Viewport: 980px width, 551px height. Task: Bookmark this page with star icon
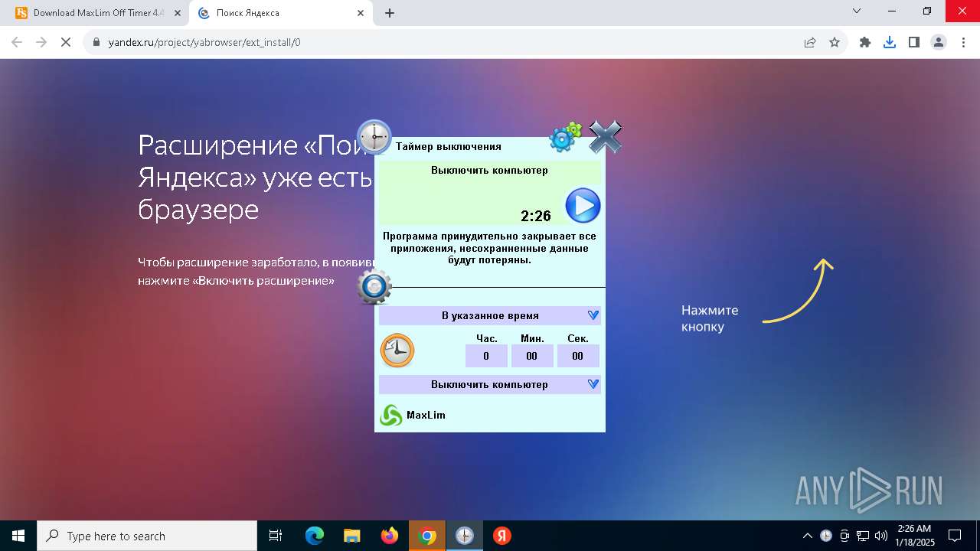pos(835,42)
